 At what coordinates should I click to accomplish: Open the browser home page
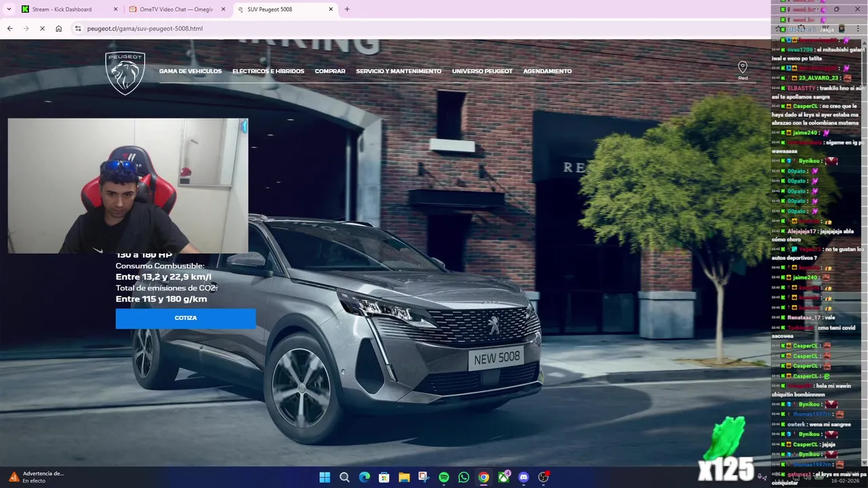(x=58, y=28)
